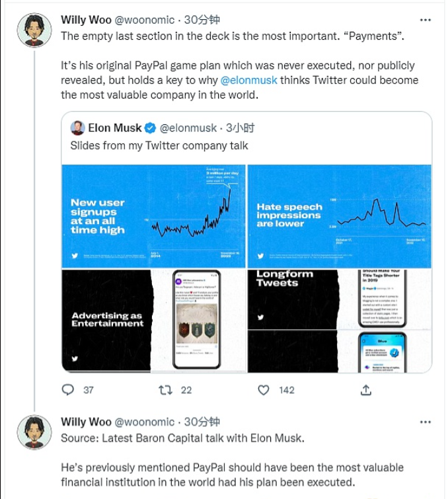View the 'Hate speech impressions' slide image

pos(339,216)
